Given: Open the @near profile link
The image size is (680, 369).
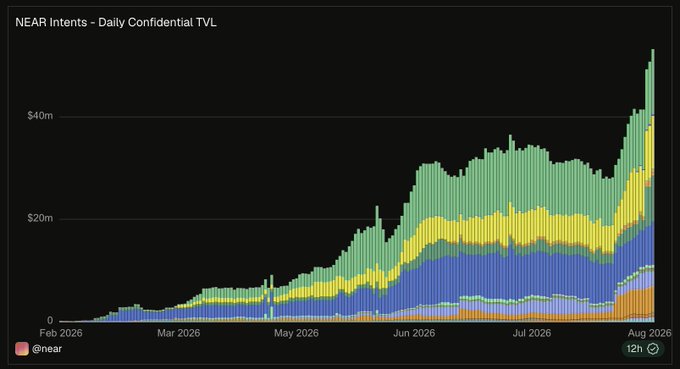Looking at the screenshot, I should click(x=47, y=349).
